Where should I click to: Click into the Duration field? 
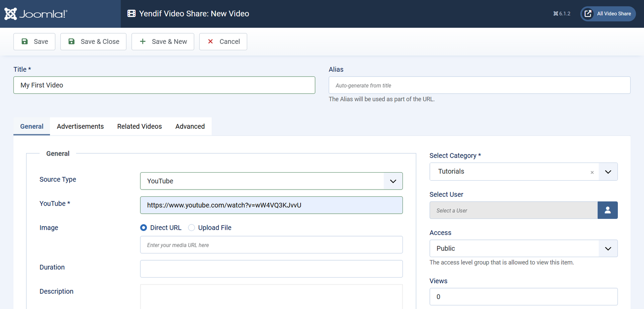pos(271,269)
